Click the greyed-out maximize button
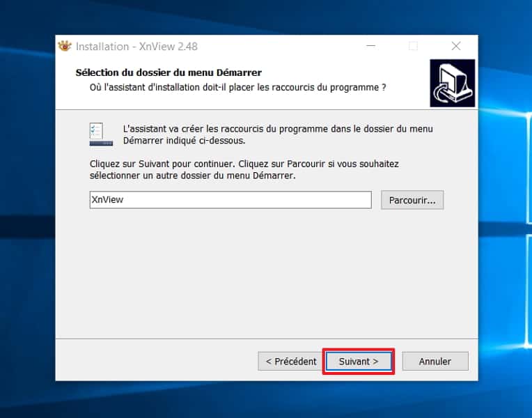This screenshot has height=418, width=532. pos(413,46)
